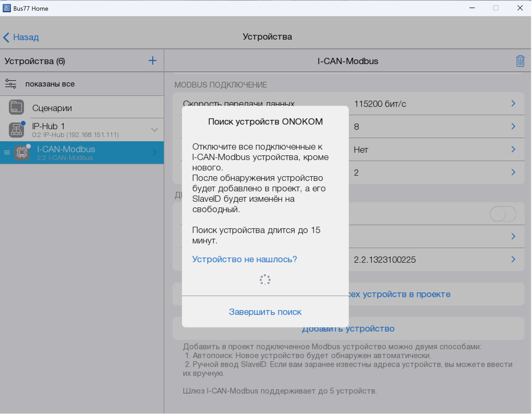
Task: Open the chevron on the I-CAN-Modbus row
Action: click(x=154, y=153)
